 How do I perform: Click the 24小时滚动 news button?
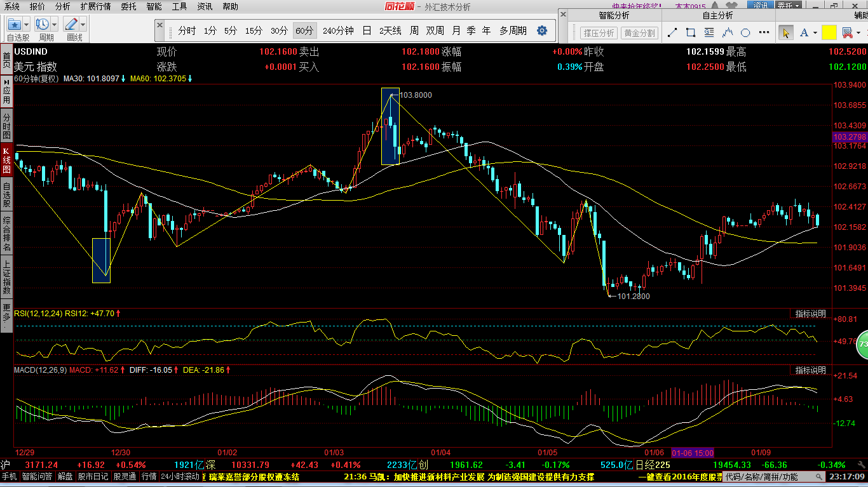pos(180,477)
